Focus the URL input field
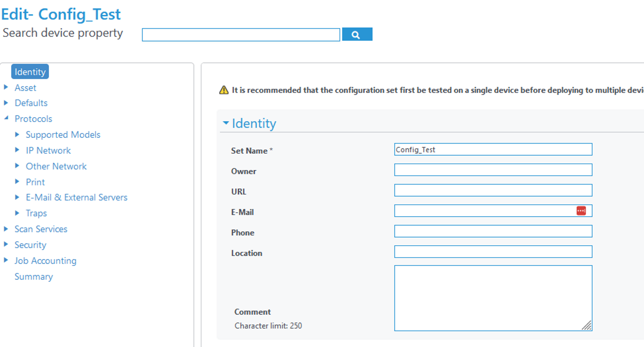This screenshot has width=644, height=347. [493, 190]
